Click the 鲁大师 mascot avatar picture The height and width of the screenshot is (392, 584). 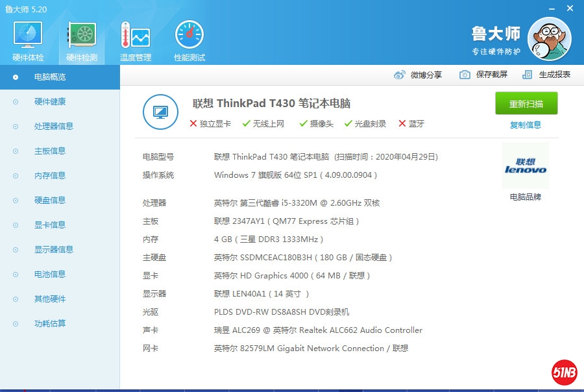tap(549, 39)
